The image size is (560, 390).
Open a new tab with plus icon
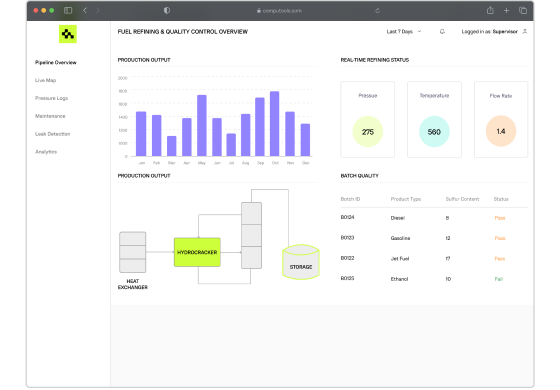click(x=506, y=11)
